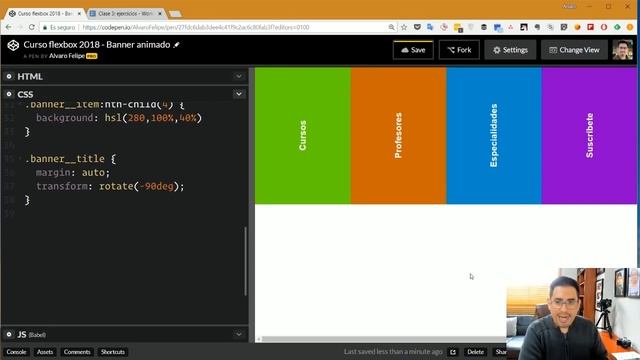640x360 pixels.
Task: Open the Assets panel
Action: [45, 352]
